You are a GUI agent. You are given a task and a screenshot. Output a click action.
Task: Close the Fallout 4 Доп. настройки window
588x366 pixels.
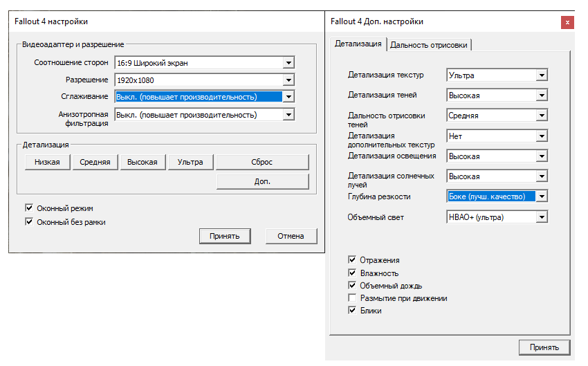point(567,22)
